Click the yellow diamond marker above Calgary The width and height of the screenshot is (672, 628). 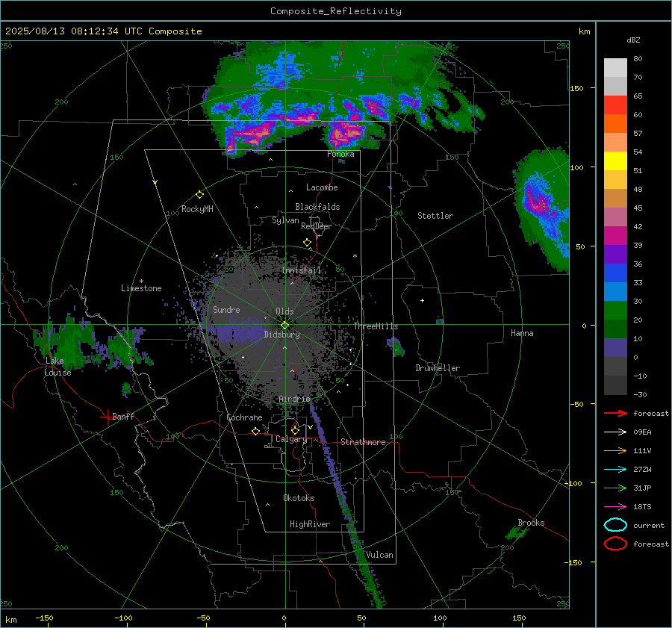point(295,430)
